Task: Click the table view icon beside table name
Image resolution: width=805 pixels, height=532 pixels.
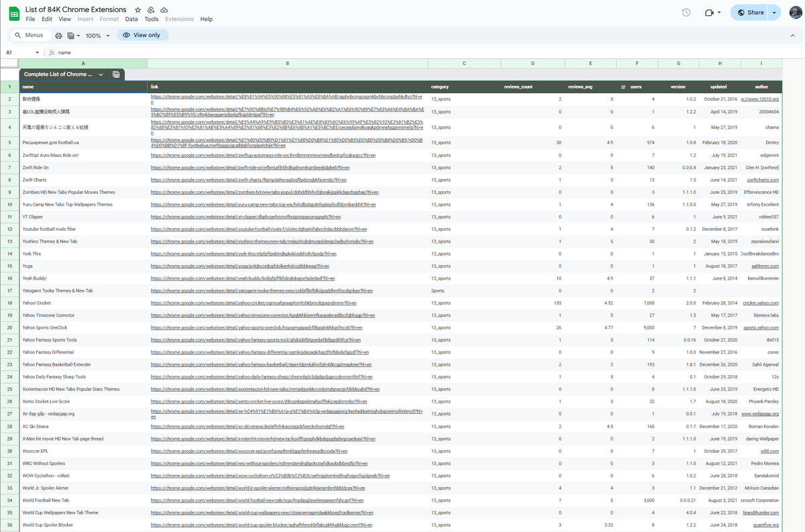Action: 116,74
